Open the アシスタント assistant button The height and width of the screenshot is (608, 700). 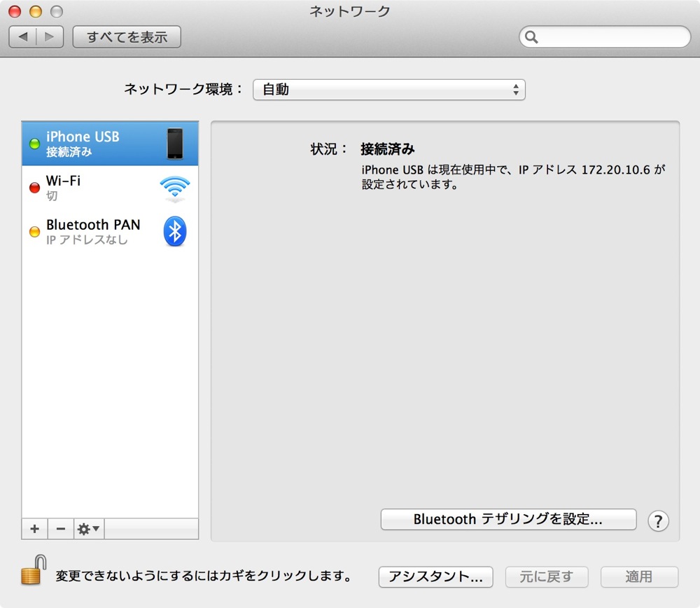pyautogui.click(x=435, y=576)
